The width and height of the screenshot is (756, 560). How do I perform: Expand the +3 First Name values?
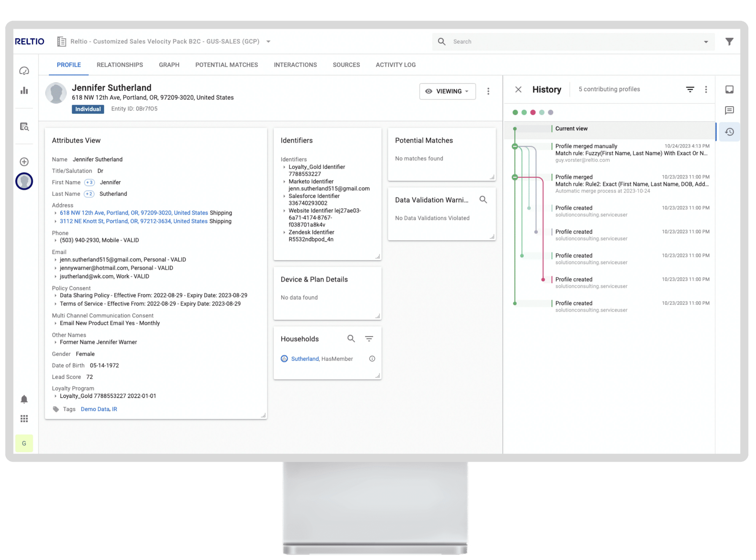click(89, 182)
